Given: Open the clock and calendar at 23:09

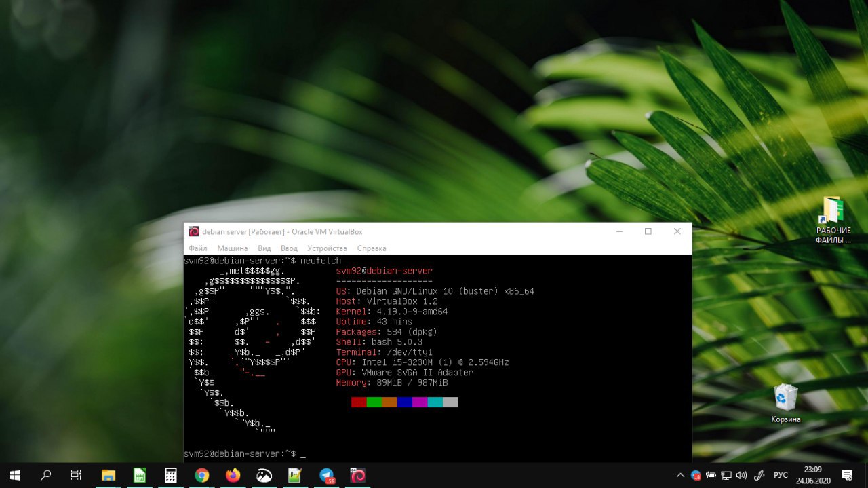Looking at the screenshot, I should (813, 475).
